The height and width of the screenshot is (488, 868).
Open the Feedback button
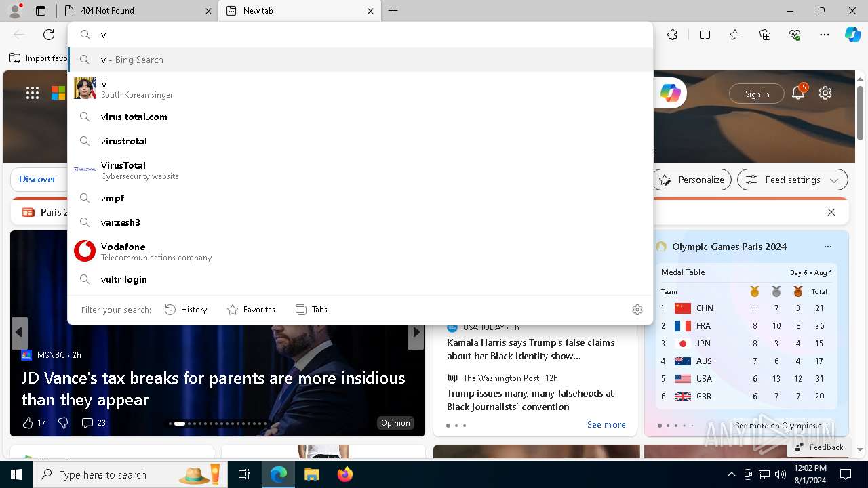click(x=818, y=447)
